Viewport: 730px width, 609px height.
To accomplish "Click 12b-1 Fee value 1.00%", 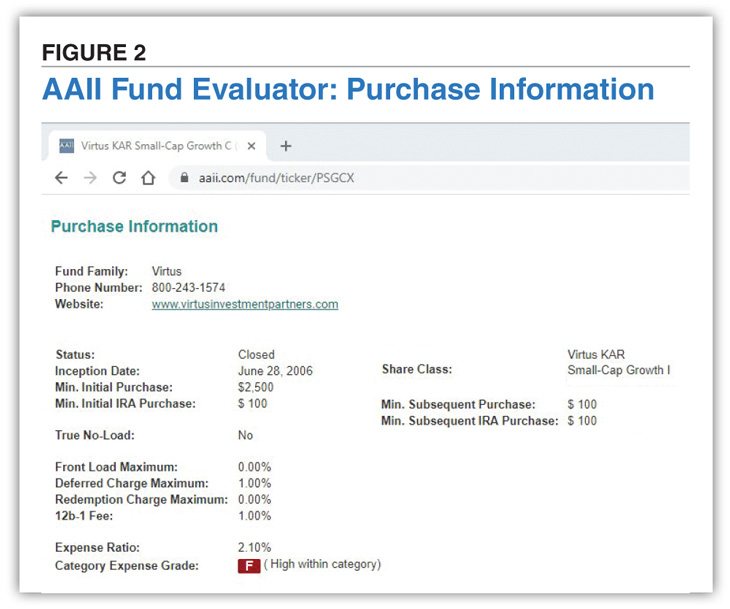I will point(254,516).
